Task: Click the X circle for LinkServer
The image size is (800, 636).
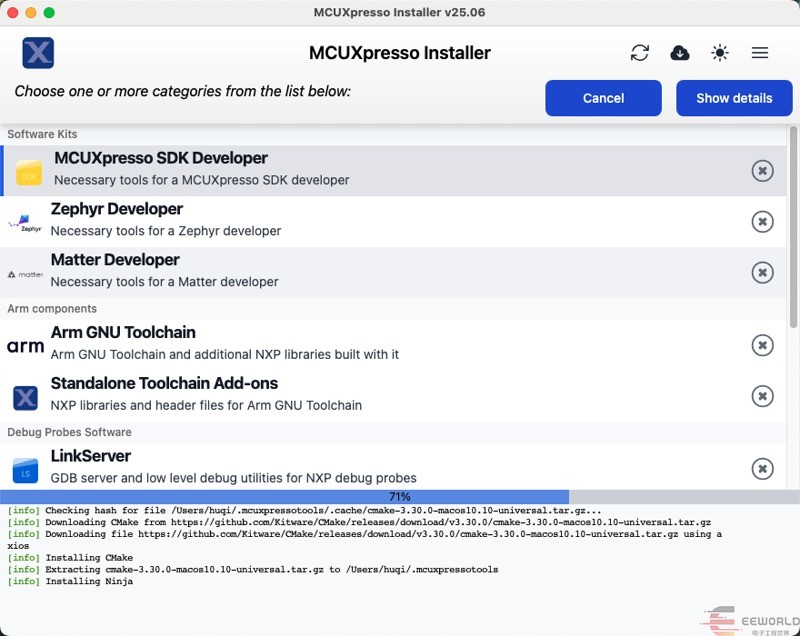Action: point(762,469)
